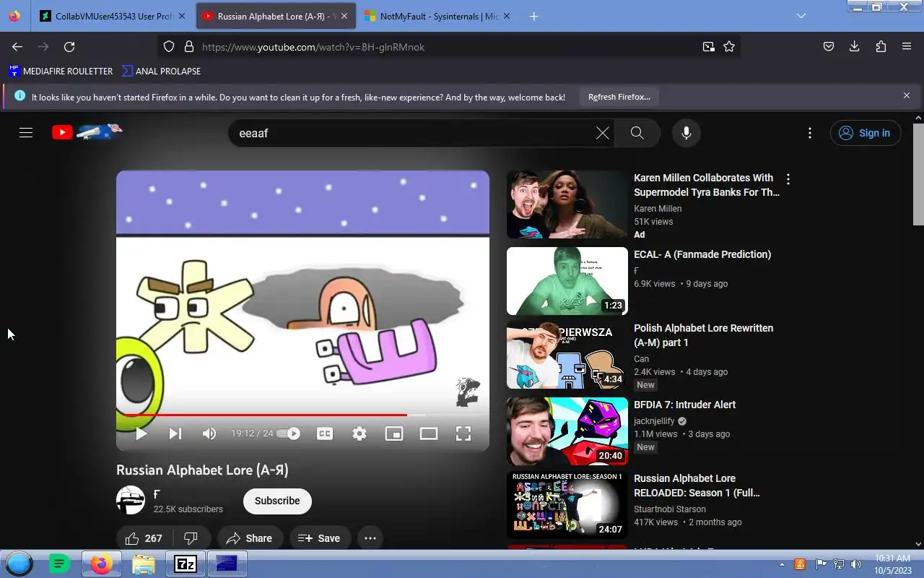Play the video

[141, 433]
